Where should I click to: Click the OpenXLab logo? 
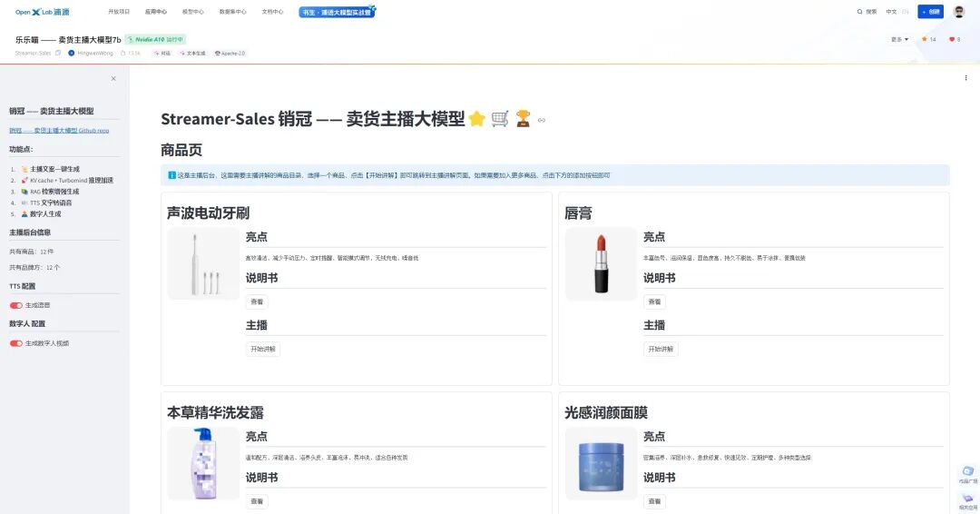[x=43, y=12]
